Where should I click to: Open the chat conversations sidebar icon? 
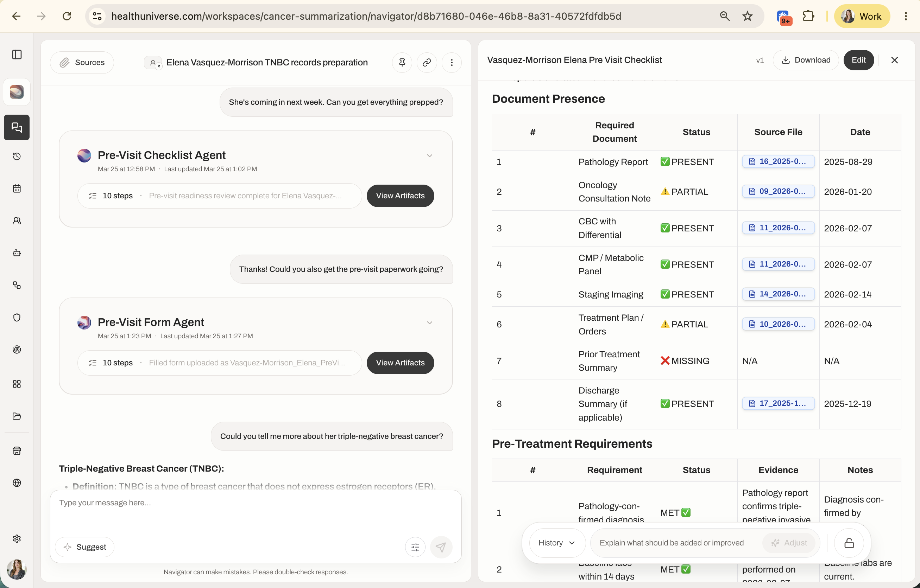17,127
